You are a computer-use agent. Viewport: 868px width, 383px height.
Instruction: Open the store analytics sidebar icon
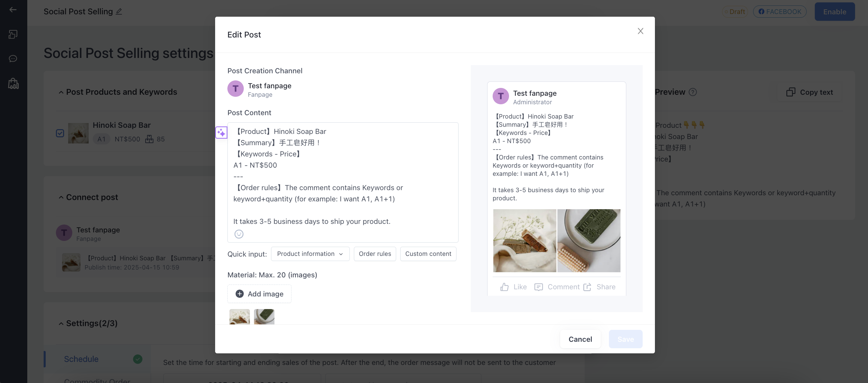click(13, 83)
